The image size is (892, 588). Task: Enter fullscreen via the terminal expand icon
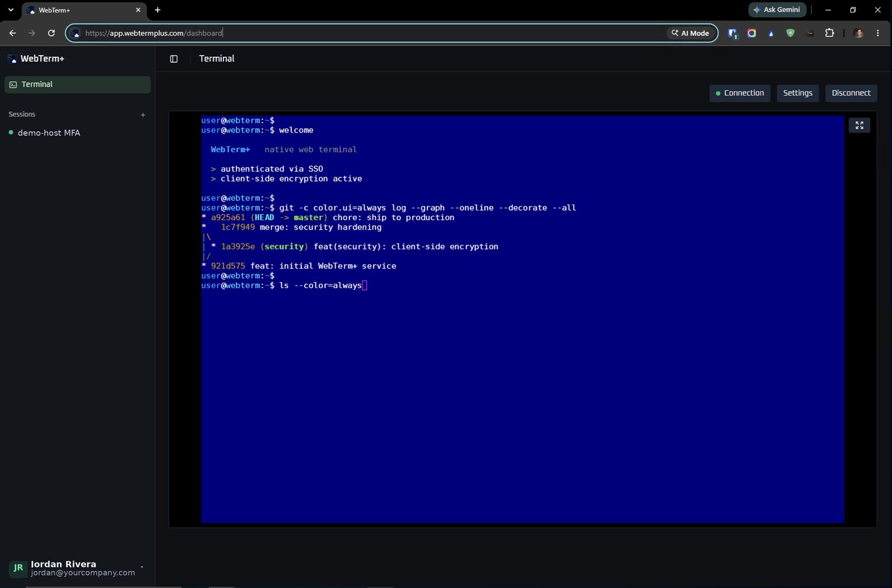(x=859, y=125)
